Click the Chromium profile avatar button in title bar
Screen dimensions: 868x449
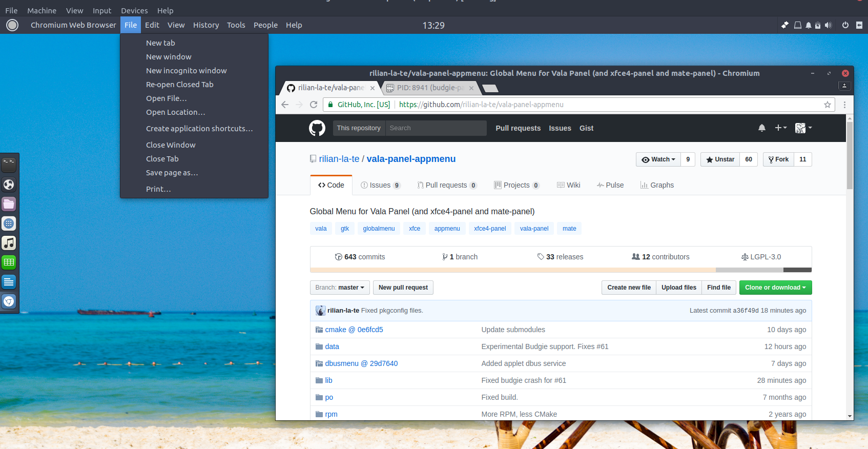click(844, 86)
